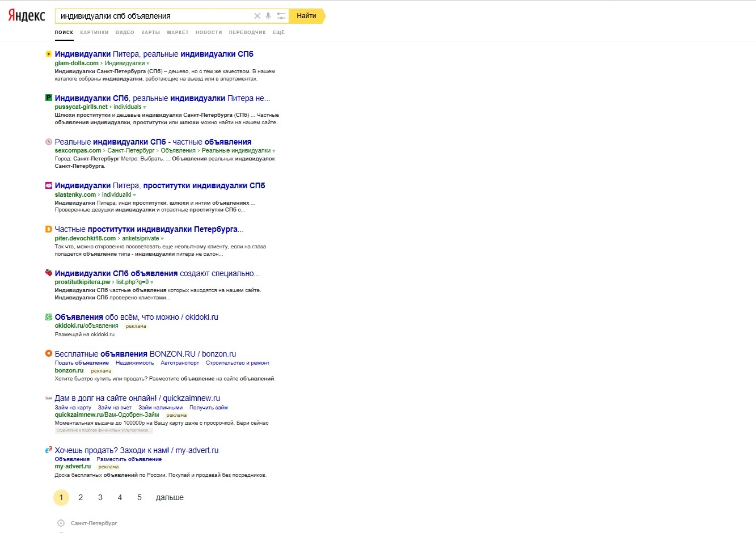Switch to the Картинки tab
This screenshot has width=756, height=533.
(94, 32)
